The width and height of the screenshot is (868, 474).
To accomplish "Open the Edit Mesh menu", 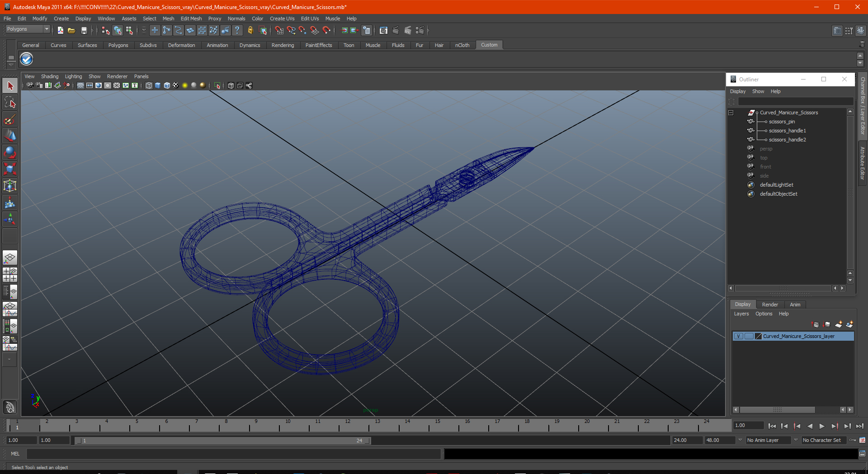I will (x=191, y=19).
